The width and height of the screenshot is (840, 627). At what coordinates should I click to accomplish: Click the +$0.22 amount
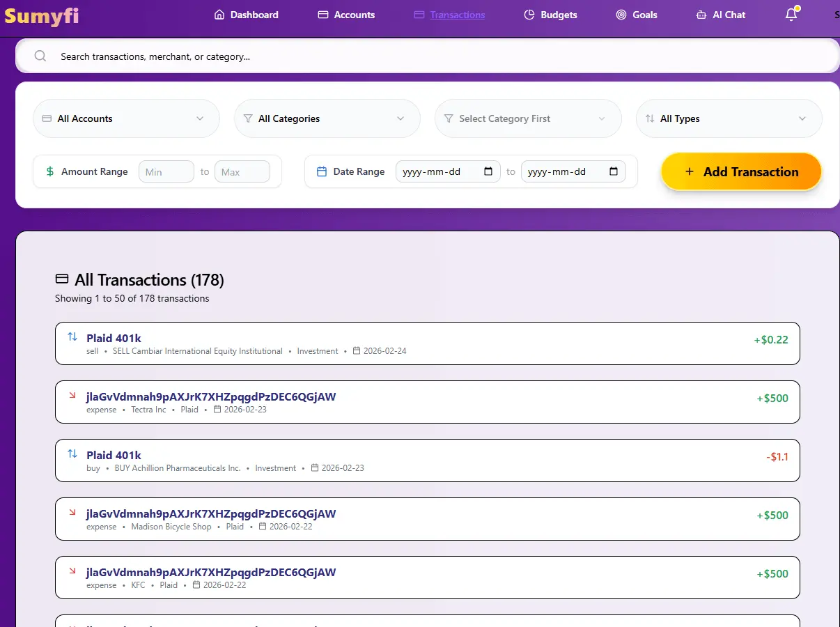771,340
